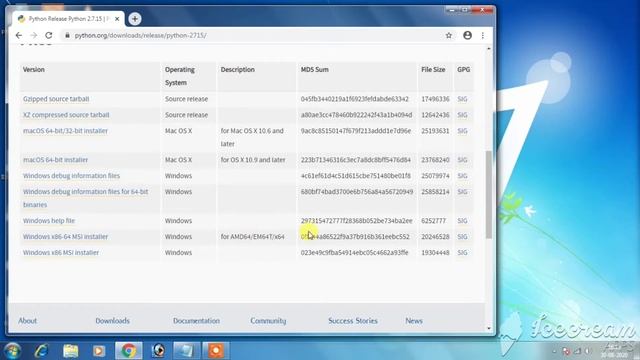Bookmark this page with the star icon
The width and height of the screenshot is (640, 360).
point(449,36)
